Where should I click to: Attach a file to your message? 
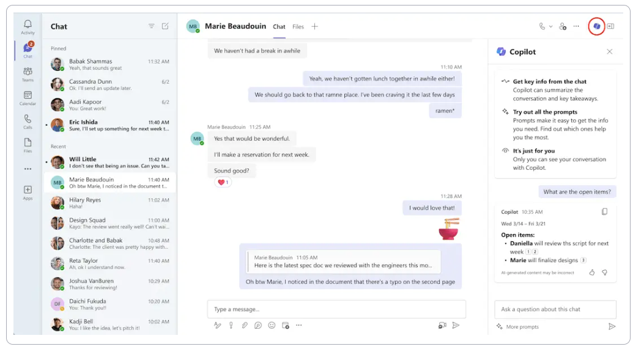point(245,325)
